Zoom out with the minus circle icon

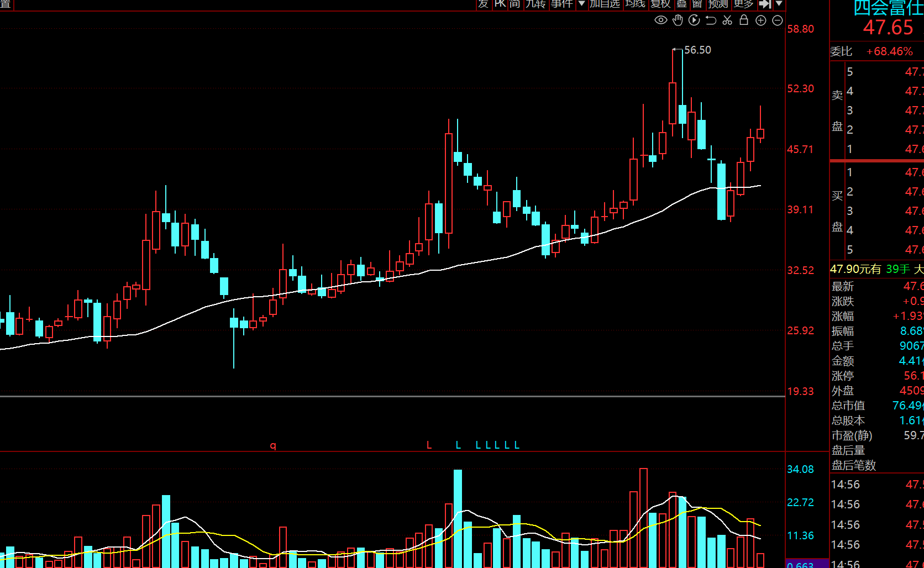tap(778, 20)
